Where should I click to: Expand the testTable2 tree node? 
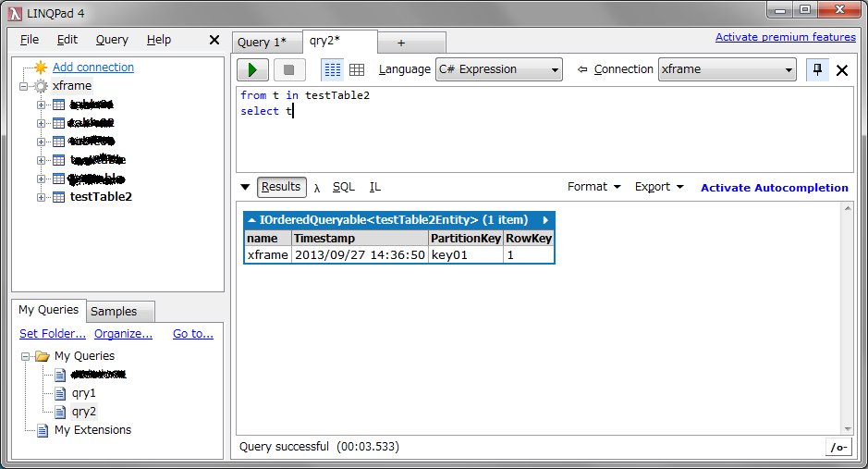[41, 197]
